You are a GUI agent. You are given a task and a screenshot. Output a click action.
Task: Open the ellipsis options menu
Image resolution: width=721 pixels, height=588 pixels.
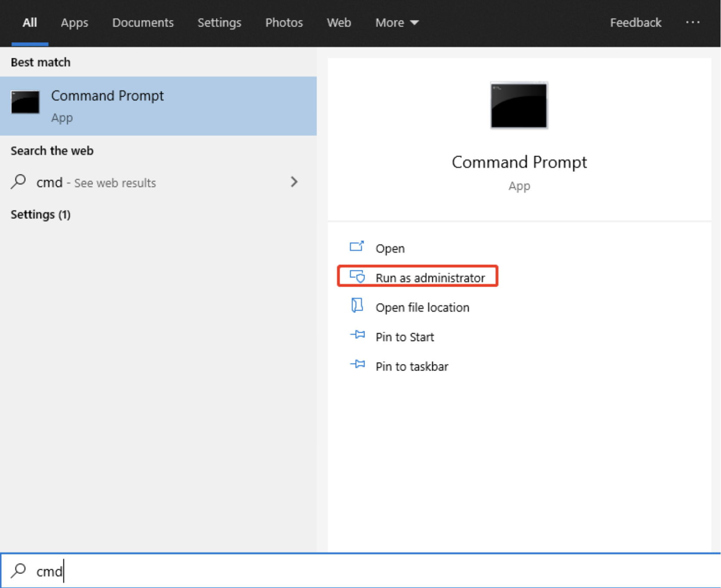tap(692, 23)
